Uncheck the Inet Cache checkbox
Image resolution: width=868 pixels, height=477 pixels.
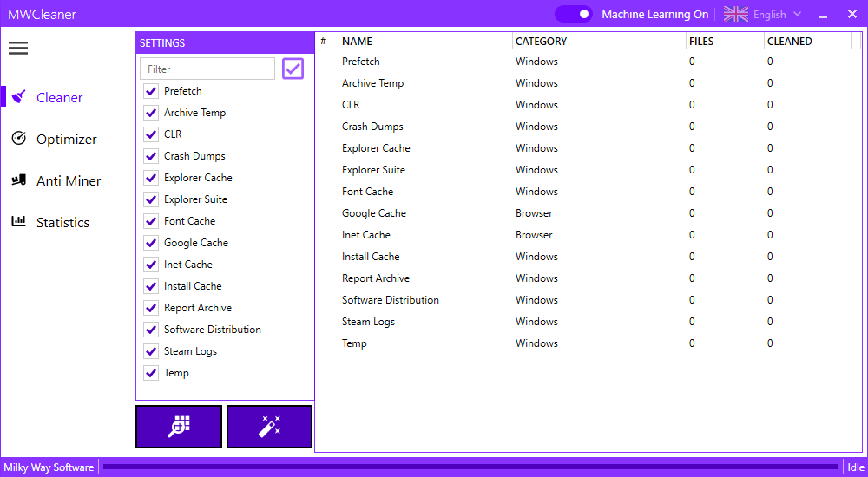tap(151, 264)
